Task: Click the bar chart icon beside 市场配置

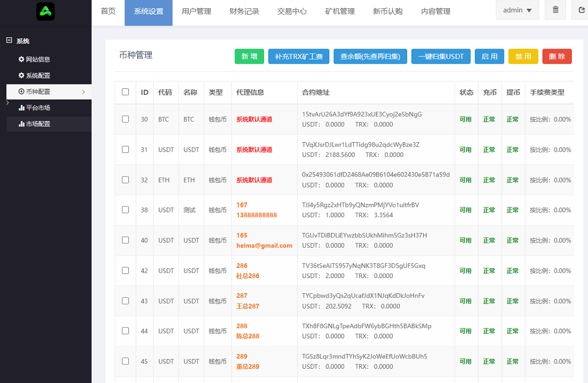Action: click(22, 124)
